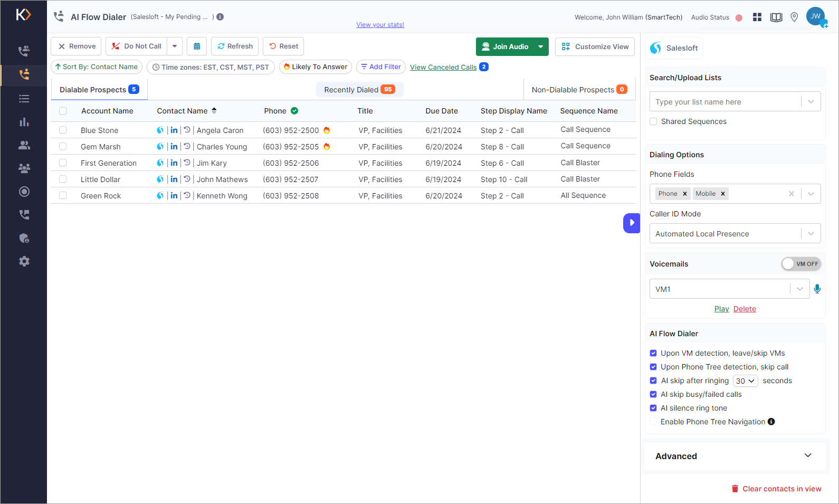Open the VM1 voicemail dropdown

[729, 289]
